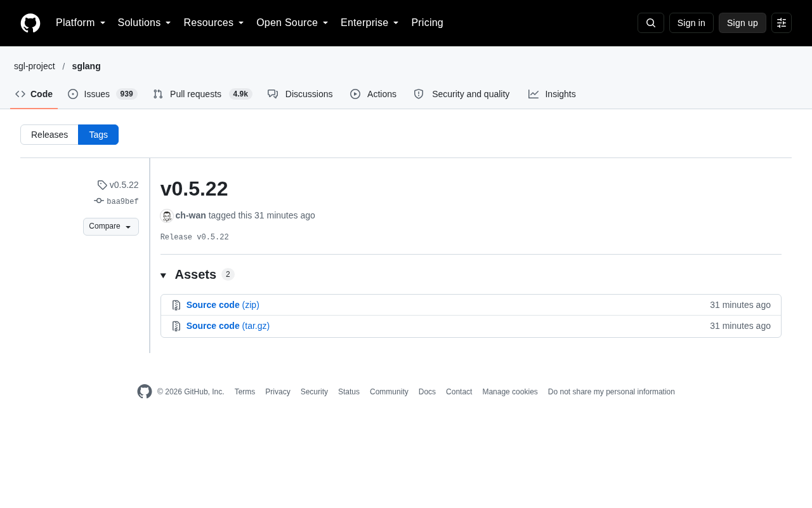This screenshot has height=508, width=812.
Task: Open ch-wan's profile link
Action: [x=191, y=215]
